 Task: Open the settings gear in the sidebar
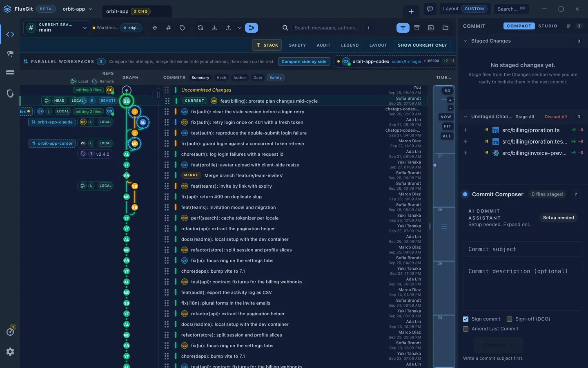click(10, 352)
